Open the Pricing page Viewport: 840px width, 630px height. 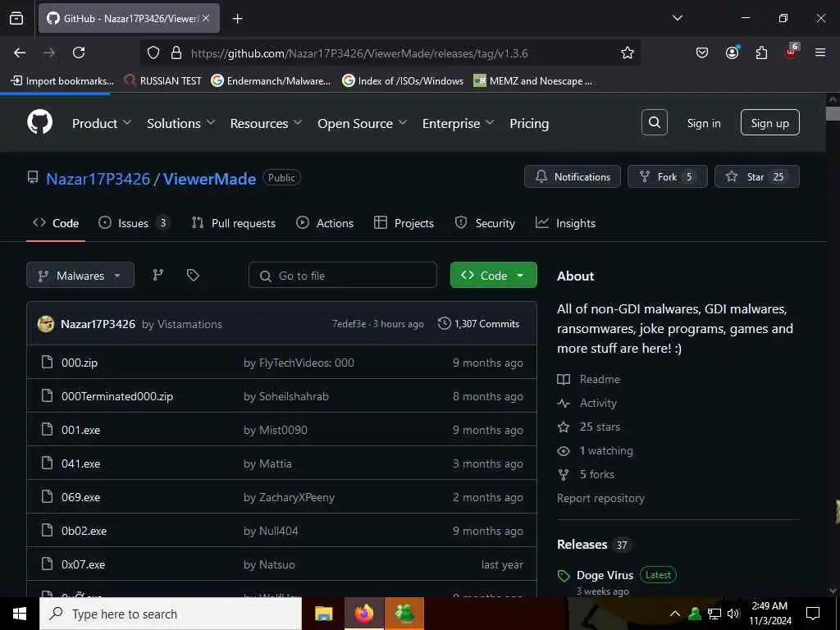click(x=529, y=123)
